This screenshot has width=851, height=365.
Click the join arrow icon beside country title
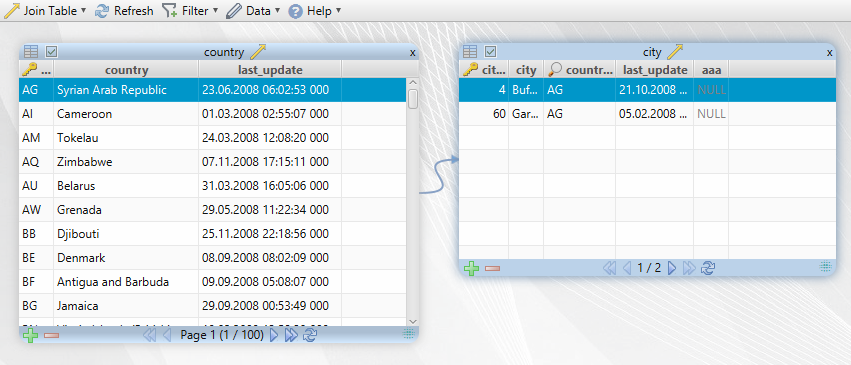point(258,52)
